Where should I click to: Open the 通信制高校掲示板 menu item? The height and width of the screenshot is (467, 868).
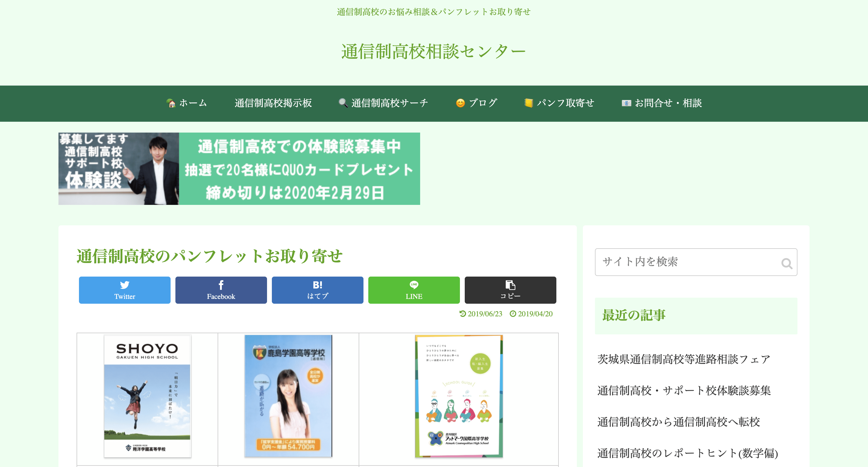(273, 103)
